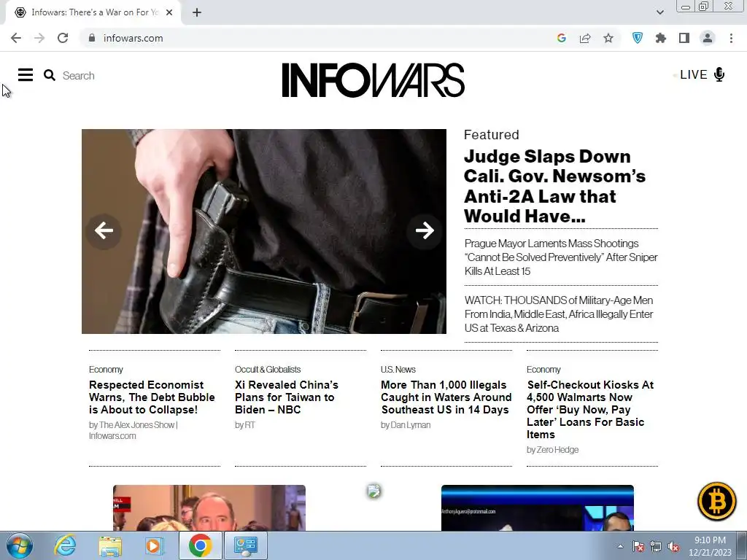This screenshot has width=747, height=560.
Task: Click the Economy category above Respected Economist
Action: [x=106, y=370]
